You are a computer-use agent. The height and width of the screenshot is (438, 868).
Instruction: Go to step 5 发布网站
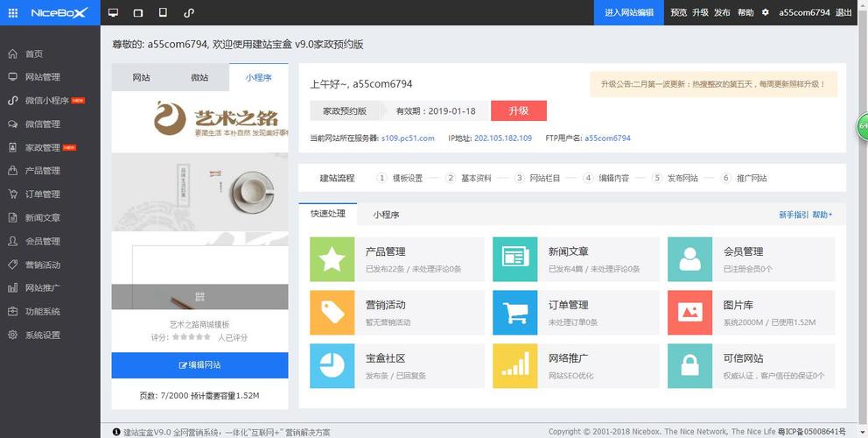click(675, 178)
